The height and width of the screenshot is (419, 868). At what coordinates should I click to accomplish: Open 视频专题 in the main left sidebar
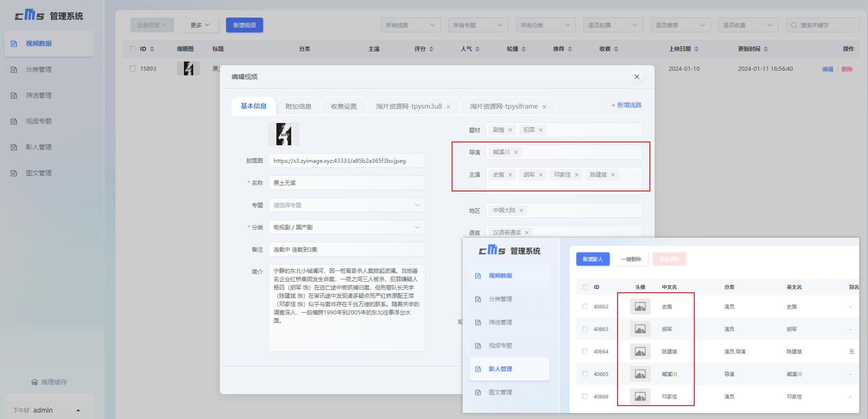click(49, 121)
